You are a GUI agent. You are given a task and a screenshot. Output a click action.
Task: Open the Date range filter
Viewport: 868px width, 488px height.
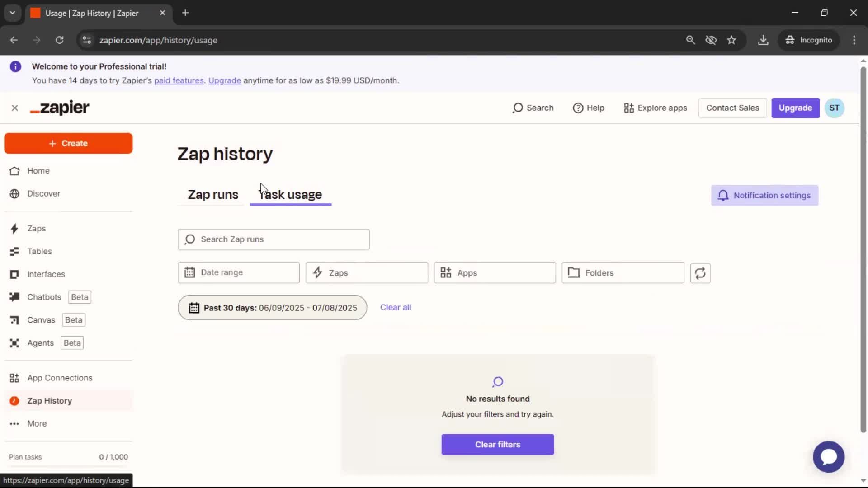pyautogui.click(x=239, y=273)
